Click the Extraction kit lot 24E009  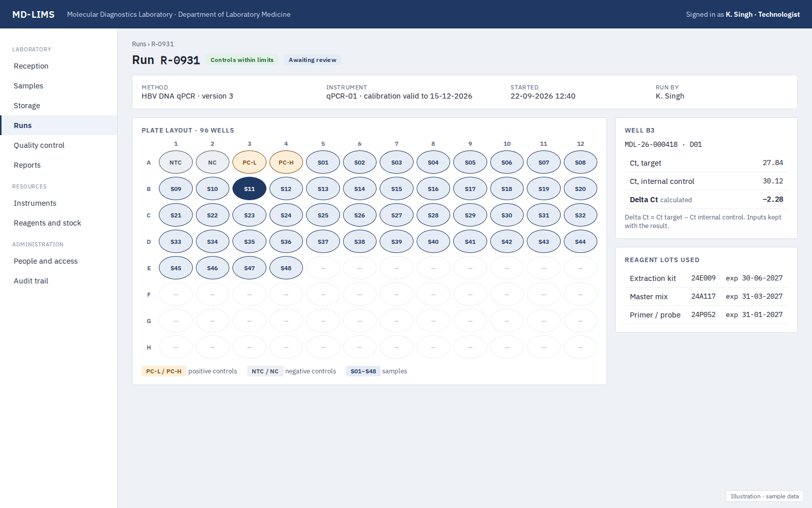[x=703, y=278]
